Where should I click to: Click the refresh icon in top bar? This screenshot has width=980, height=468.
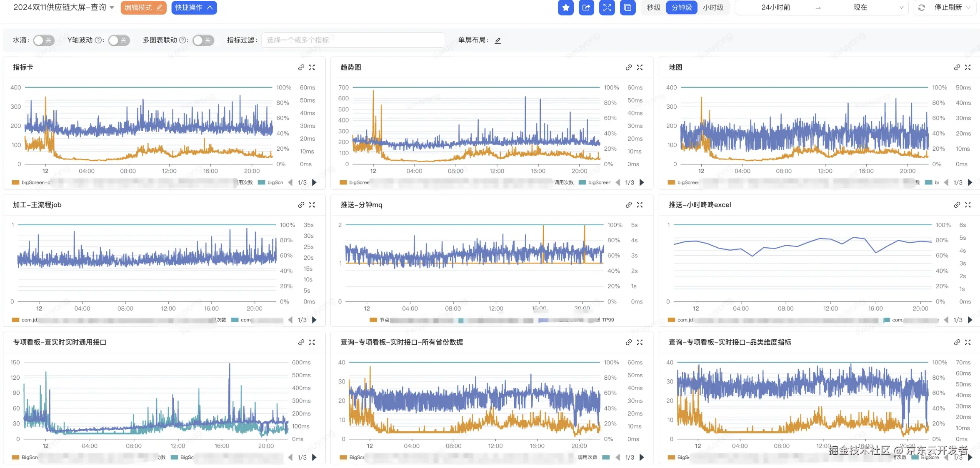922,7
